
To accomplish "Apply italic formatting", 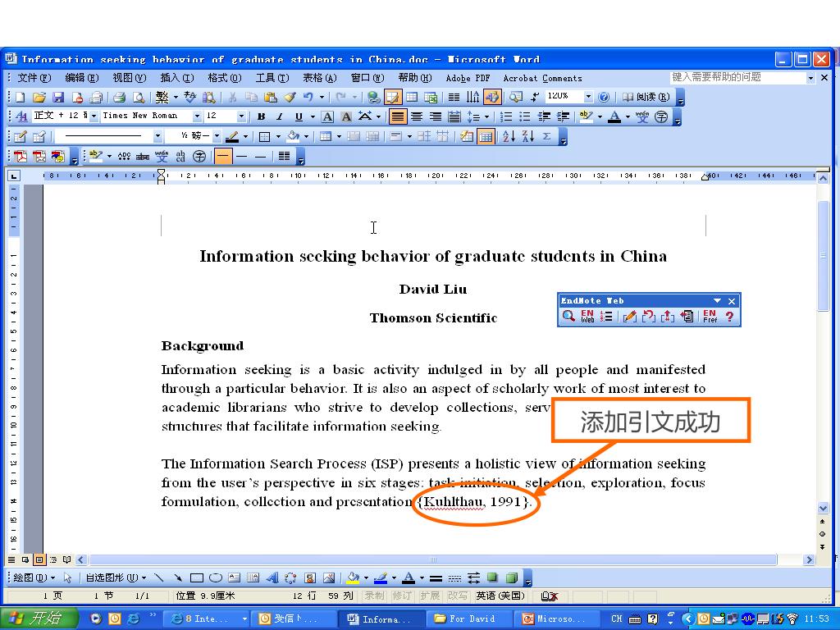I will pyautogui.click(x=280, y=116).
